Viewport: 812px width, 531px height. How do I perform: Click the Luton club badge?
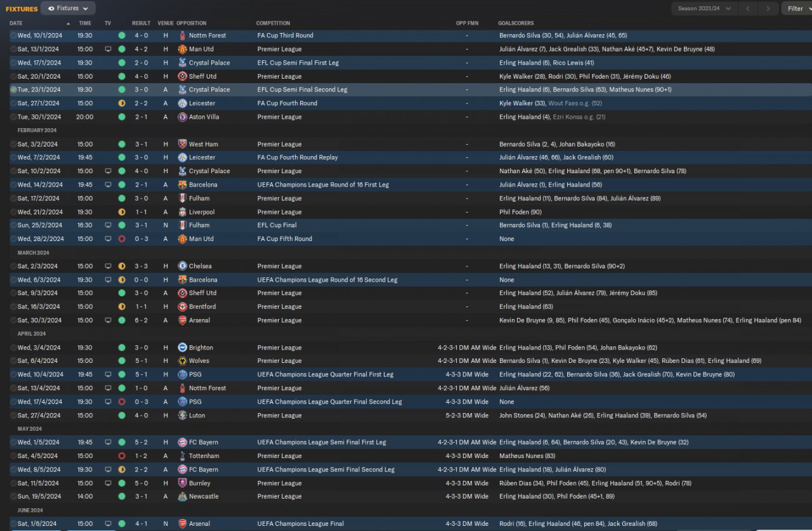pyautogui.click(x=183, y=416)
